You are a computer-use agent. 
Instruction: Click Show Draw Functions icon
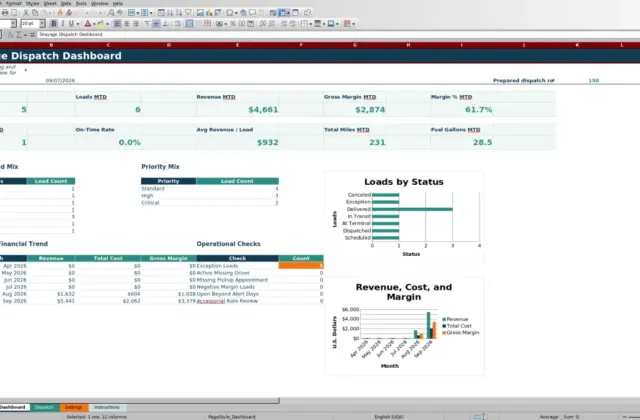pyautogui.click(x=307, y=13)
